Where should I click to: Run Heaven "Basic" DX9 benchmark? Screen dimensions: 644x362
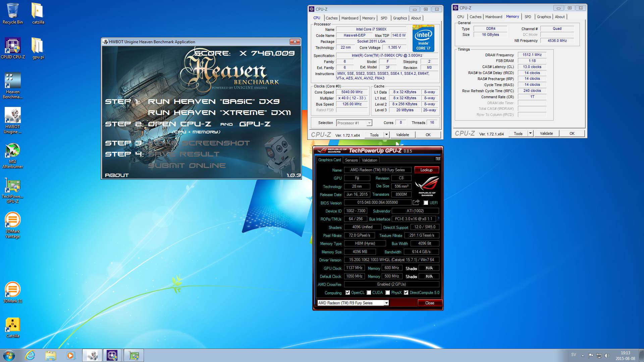214,102
